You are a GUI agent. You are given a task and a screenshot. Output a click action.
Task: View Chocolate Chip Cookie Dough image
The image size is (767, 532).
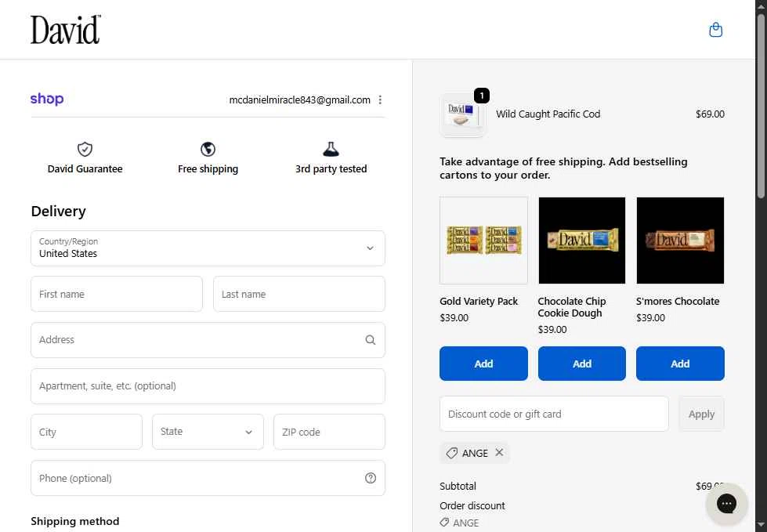click(x=581, y=240)
